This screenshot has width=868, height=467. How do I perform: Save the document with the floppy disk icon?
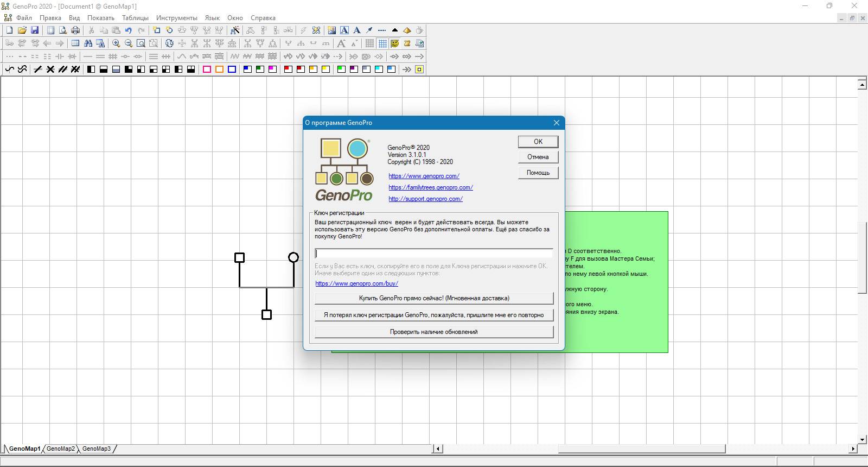(35, 30)
